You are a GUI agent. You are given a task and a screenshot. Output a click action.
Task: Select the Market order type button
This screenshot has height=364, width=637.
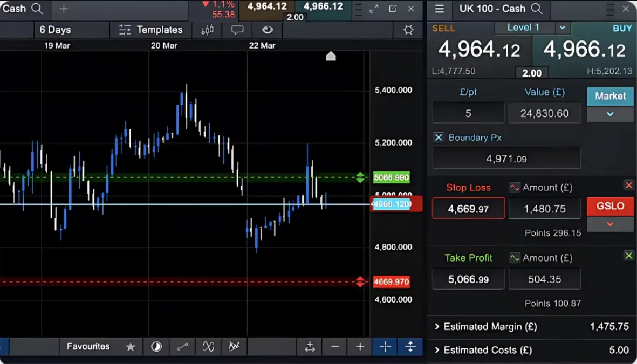coord(610,97)
